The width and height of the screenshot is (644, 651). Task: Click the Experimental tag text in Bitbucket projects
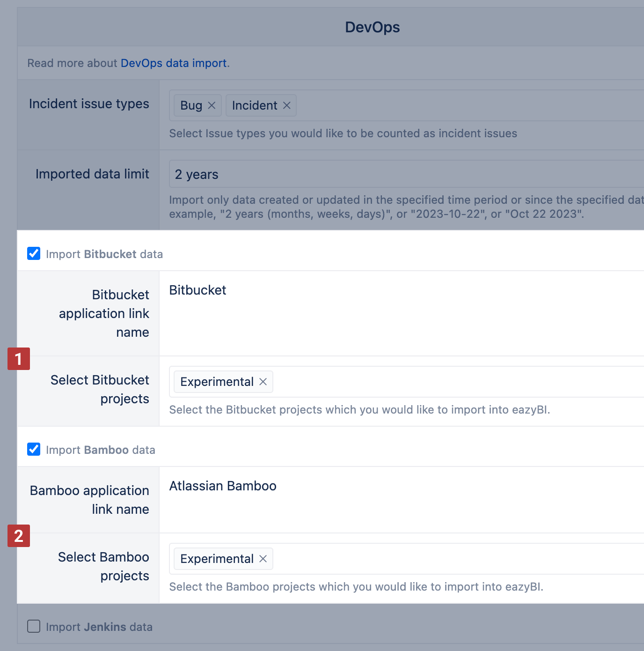(x=217, y=382)
